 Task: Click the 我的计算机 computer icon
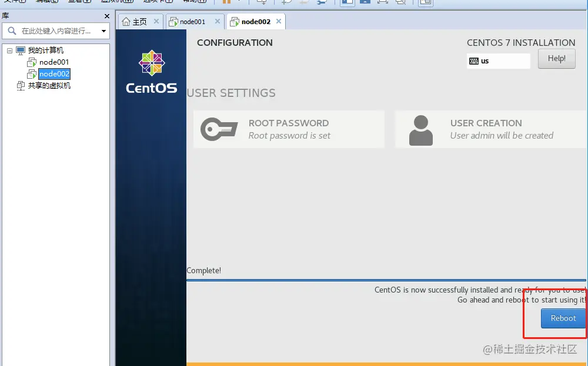21,51
